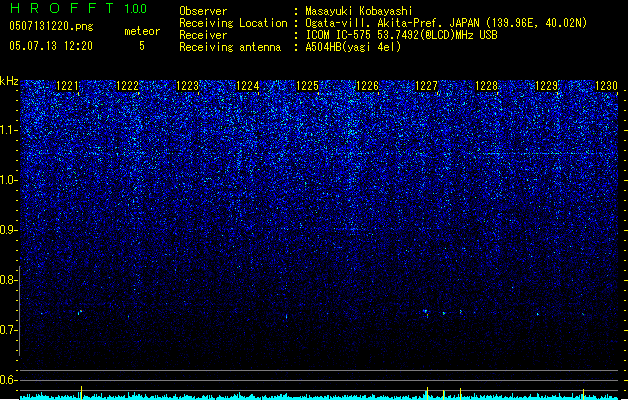Click the 0.8 kHz axis label

(9, 280)
